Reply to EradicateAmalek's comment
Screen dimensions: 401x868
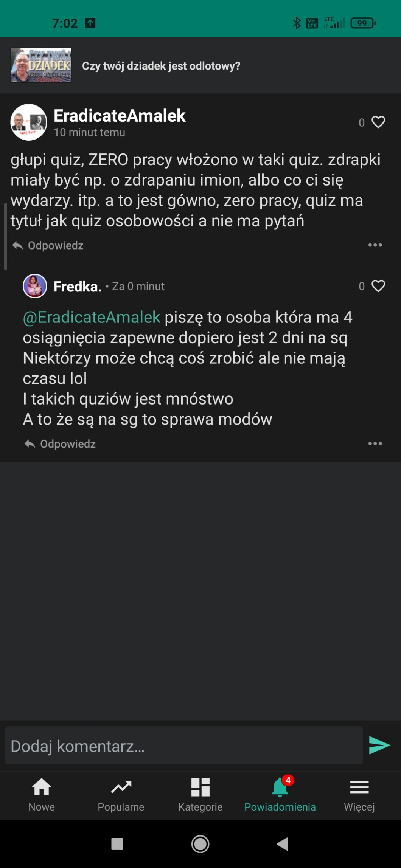tap(48, 246)
